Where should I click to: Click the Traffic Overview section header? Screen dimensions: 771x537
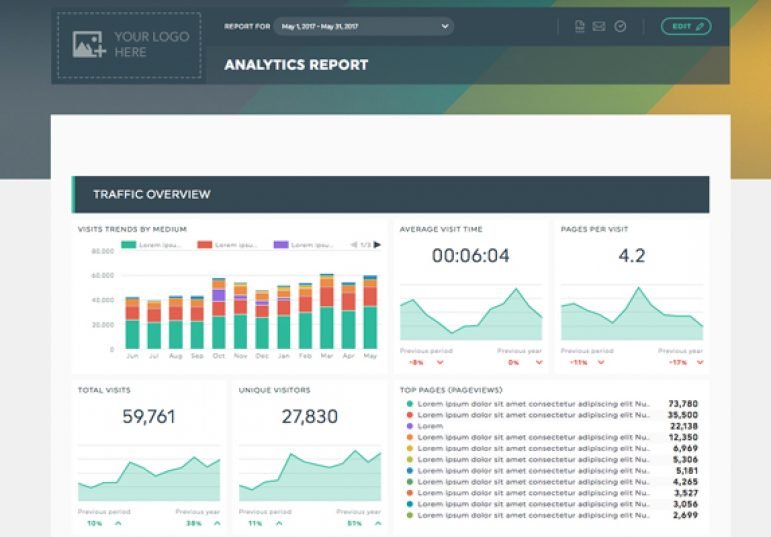[x=390, y=194]
